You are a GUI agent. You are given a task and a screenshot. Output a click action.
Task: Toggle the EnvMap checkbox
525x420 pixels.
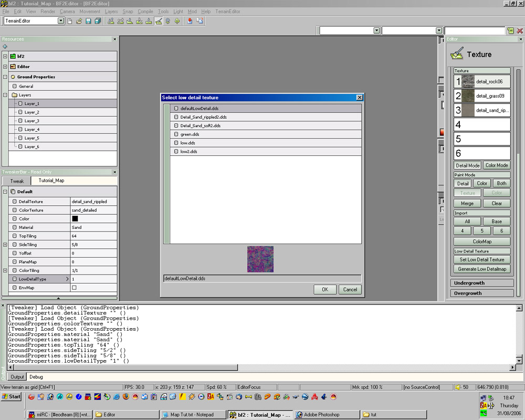(x=74, y=288)
